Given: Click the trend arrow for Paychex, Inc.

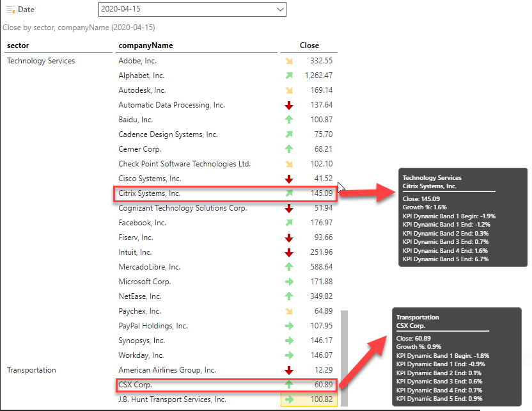Looking at the screenshot, I should pyautogui.click(x=289, y=311).
